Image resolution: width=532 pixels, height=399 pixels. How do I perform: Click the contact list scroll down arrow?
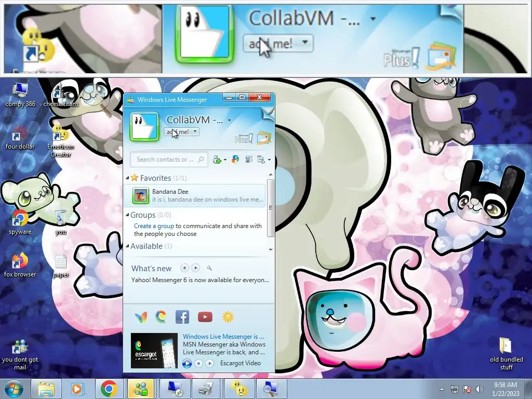point(270,250)
